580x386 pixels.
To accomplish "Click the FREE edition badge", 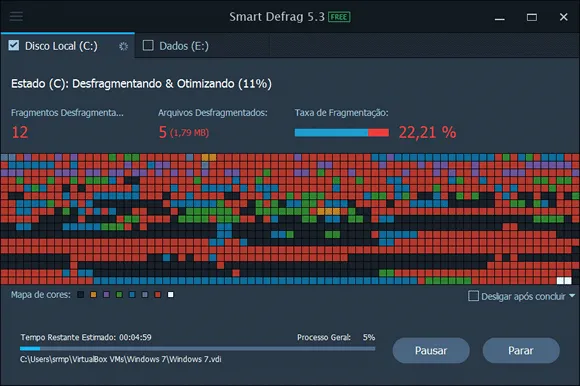I will point(339,17).
